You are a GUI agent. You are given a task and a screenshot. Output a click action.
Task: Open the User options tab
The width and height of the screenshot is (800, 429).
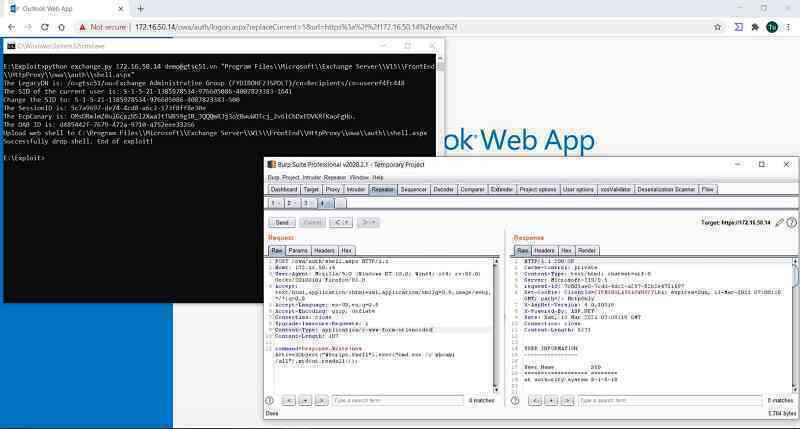(578, 189)
